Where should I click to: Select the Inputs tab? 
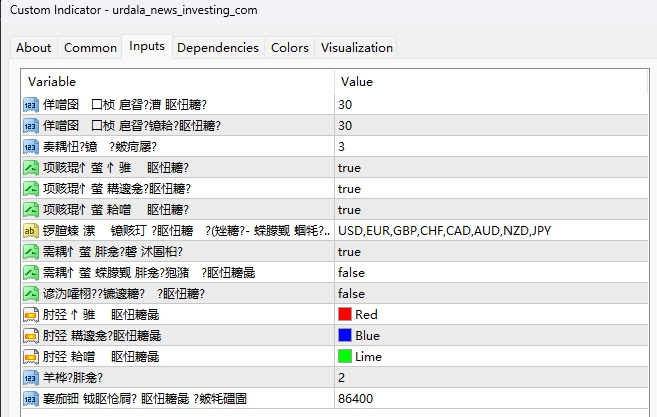(147, 46)
